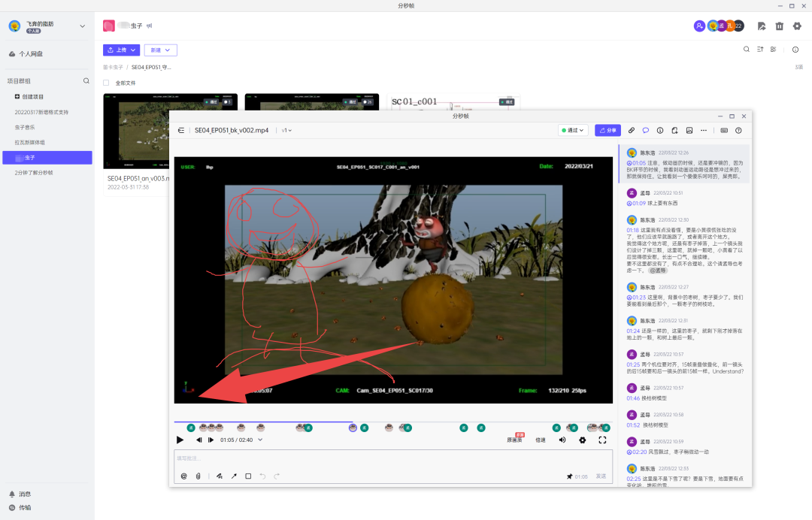The image size is (812, 520).
Task: Toggle the timestamp pin at 01:05
Action: (577, 476)
